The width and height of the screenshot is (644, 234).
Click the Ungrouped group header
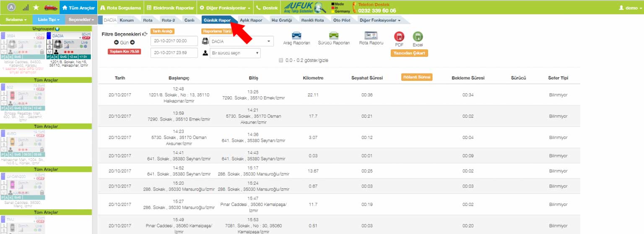point(46,28)
